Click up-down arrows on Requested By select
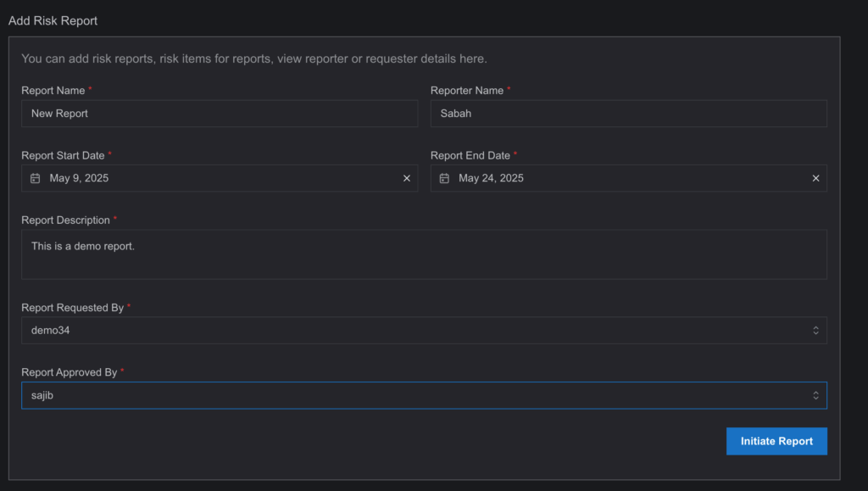 (816, 331)
